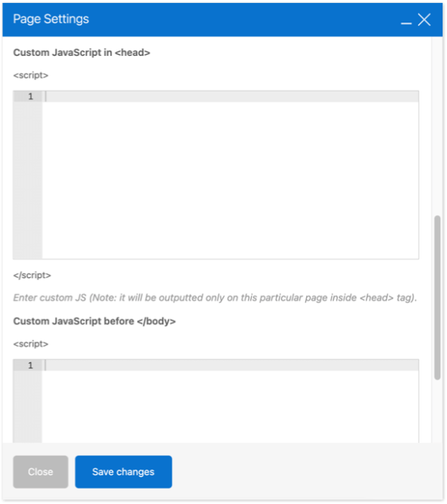This screenshot has height=504, width=447.
Task: Click empty area of head script editor
Action: tap(230, 180)
